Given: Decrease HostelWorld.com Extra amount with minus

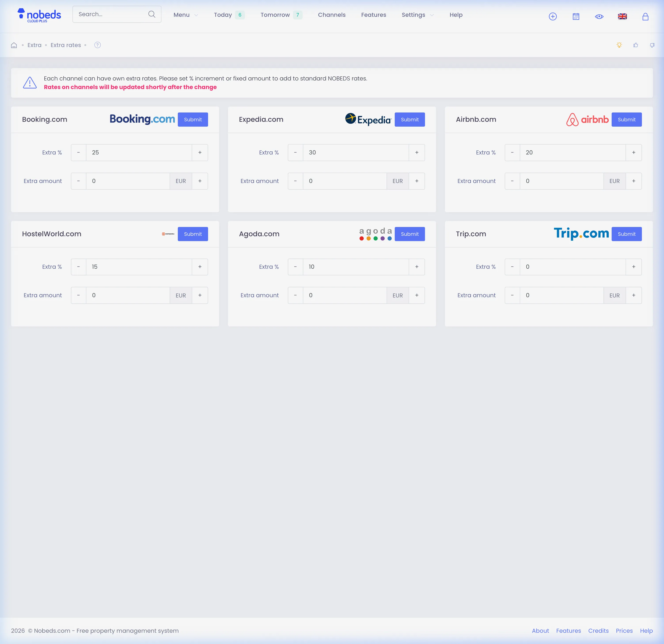Looking at the screenshot, I should click(x=79, y=295).
